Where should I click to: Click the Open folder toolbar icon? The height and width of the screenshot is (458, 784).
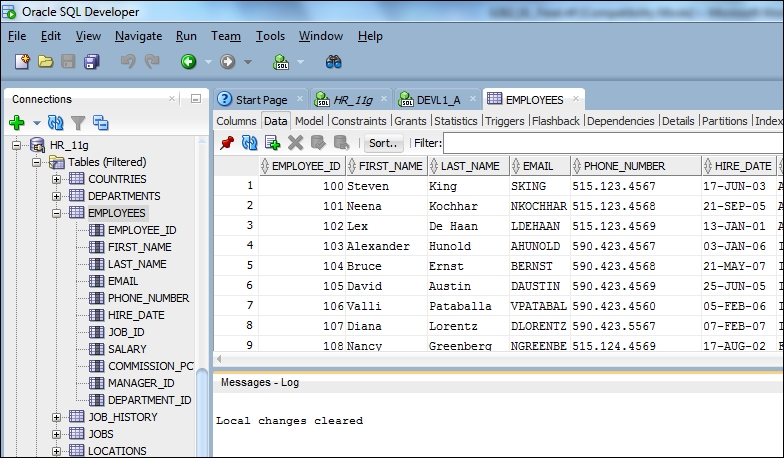46,62
